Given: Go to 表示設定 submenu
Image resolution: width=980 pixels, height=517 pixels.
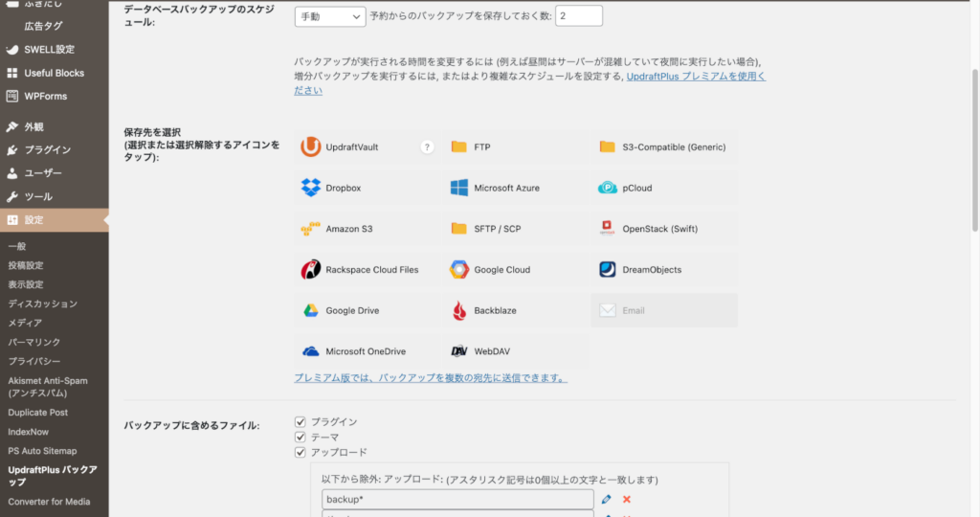Looking at the screenshot, I should (x=26, y=284).
